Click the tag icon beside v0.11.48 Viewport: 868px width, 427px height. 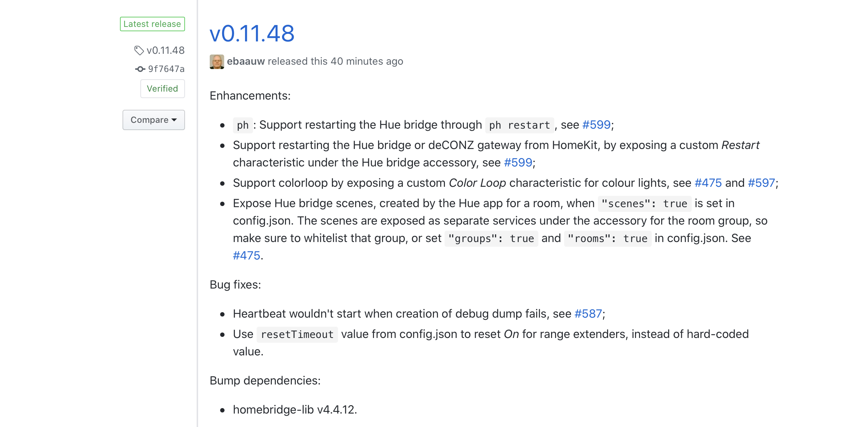coord(139,50)
